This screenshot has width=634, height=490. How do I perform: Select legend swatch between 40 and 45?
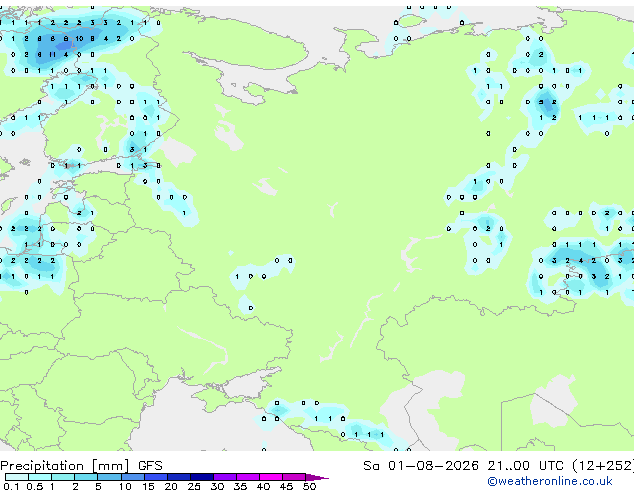coord(271,477)
